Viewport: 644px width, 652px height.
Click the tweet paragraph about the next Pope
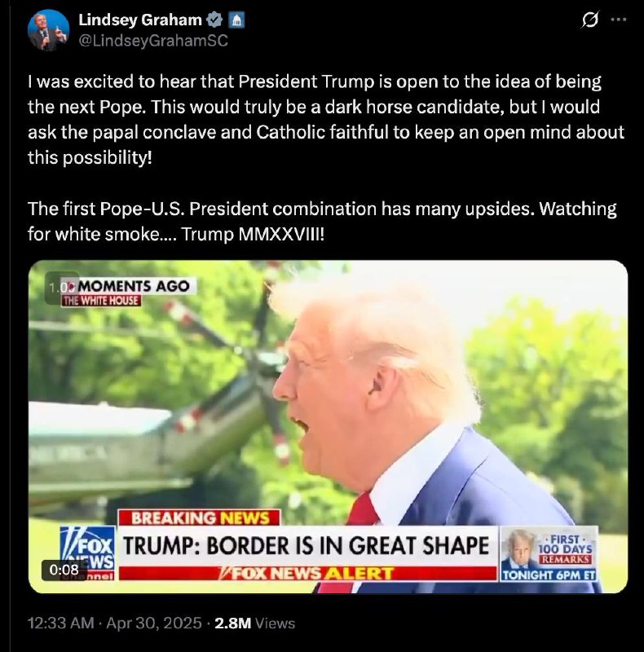pos(326,119)
